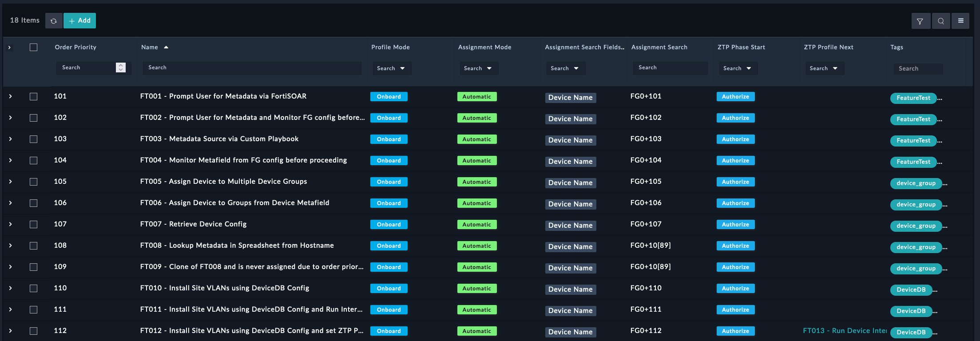The image size is (980, 341).
Task: Click Automatic badge in row 112
Action: [x=477, y=331]
